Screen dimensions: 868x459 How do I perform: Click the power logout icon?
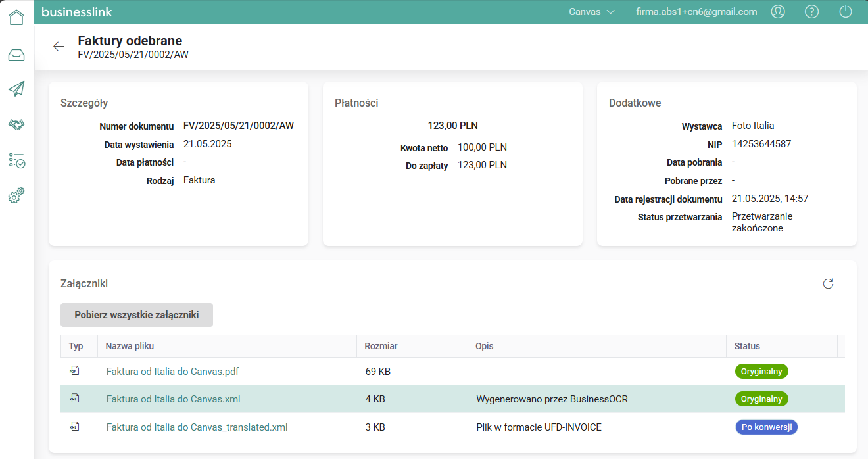(846, 12)
